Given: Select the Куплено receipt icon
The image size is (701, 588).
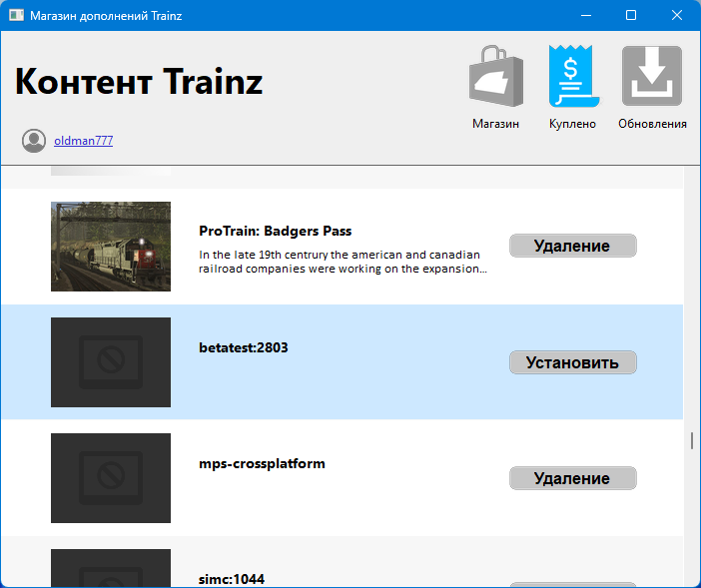Looking at the screenshot, I should pyautogui.click(x=573, y=76).
